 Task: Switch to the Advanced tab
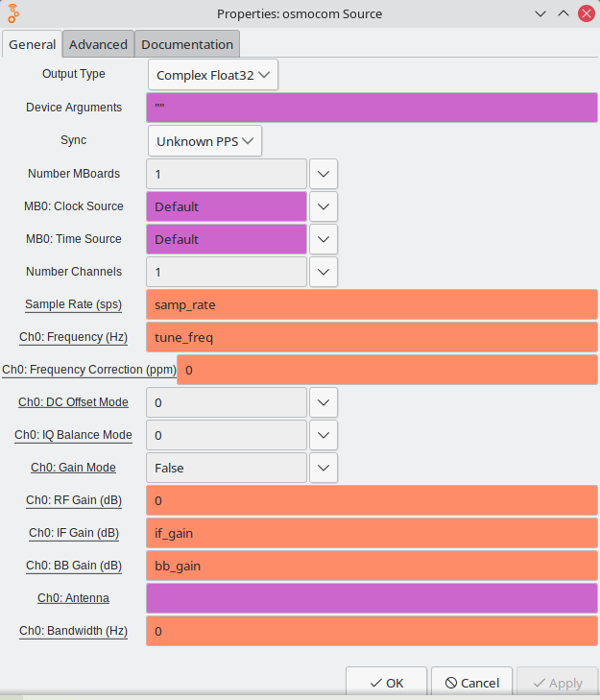click(98, 44)
